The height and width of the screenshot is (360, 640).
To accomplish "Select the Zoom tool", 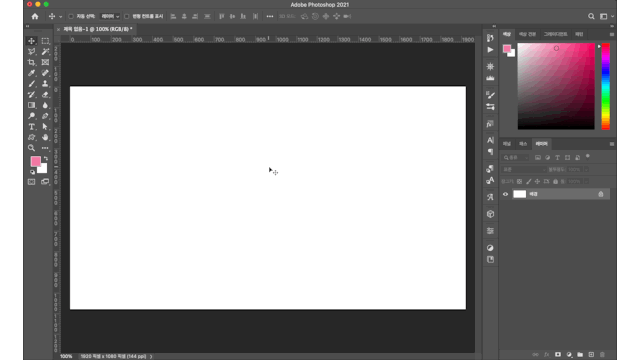I will (31, 148).
